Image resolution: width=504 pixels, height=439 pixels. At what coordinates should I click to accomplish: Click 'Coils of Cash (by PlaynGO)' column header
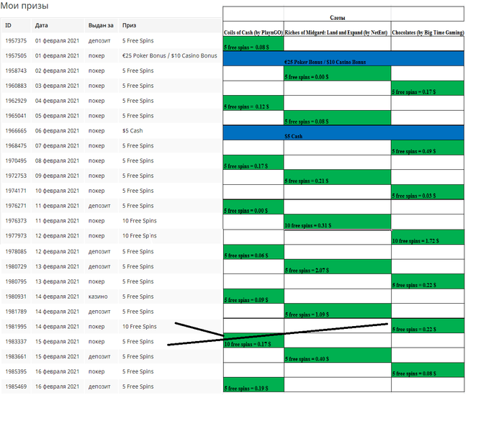pos(253,32)
